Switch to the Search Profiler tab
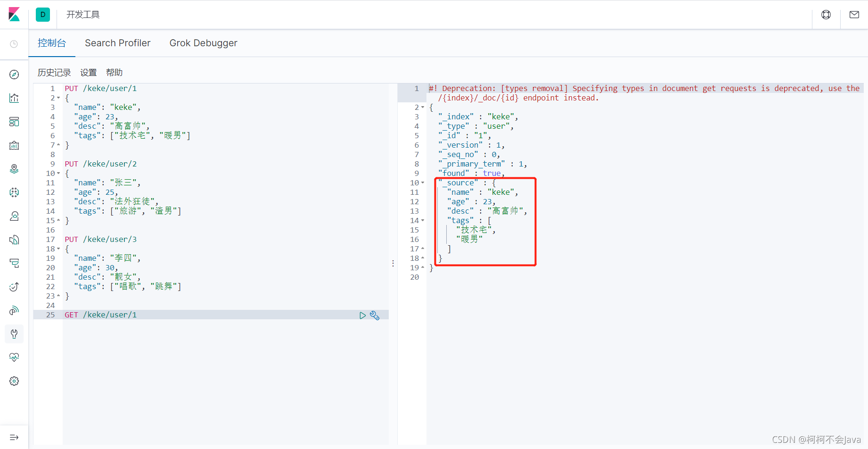 (x=118, y=43)
